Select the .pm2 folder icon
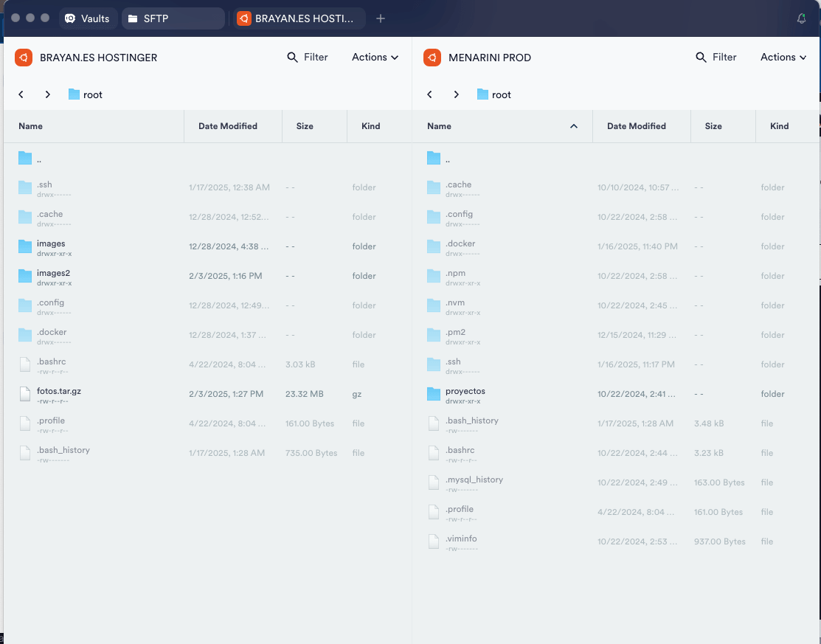The height and width of the screenshot is (644, 821). pyautogui.click(x=434, y=335)
